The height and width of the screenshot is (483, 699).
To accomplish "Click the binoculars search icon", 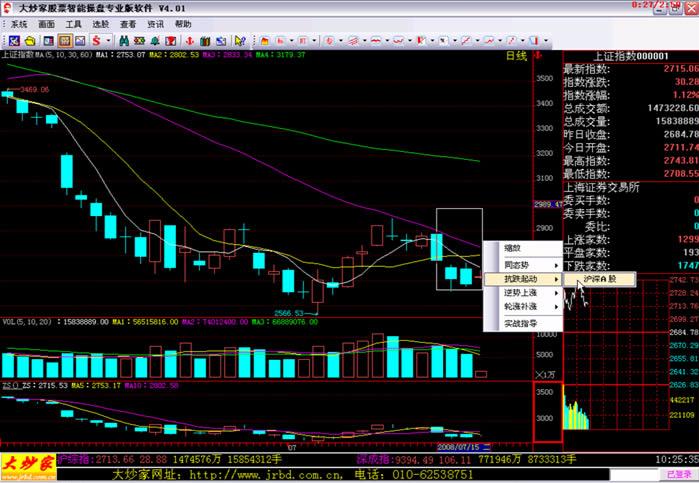I will pos(124,40).
